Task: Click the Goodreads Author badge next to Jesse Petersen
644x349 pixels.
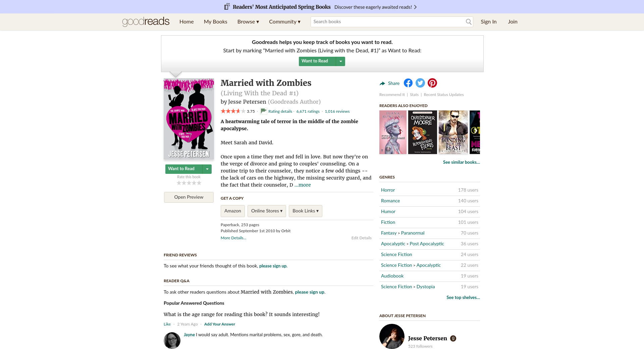Action: pyautogui.click(x=453, y=338)
